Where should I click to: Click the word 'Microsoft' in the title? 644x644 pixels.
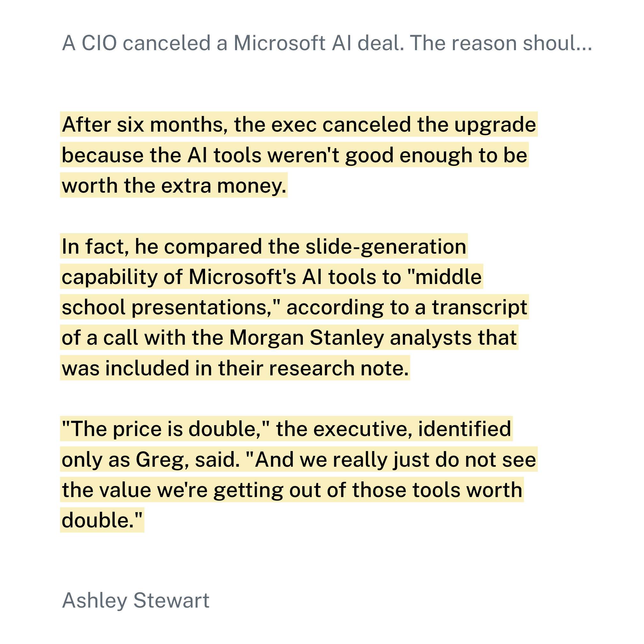(279, 43)
